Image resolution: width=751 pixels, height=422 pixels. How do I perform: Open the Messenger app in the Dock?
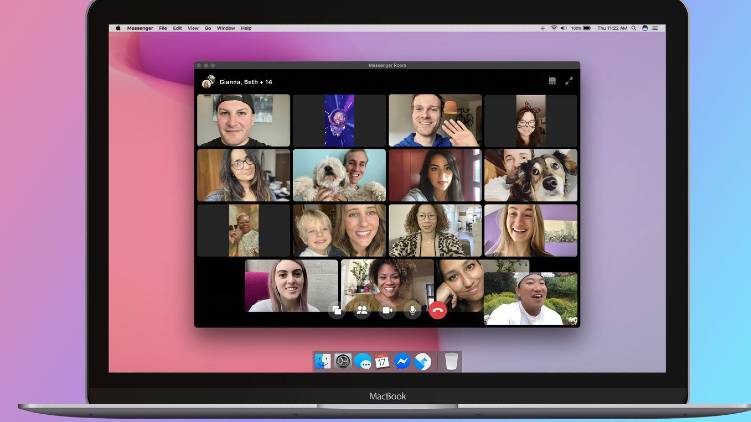pyautogui.click(x=402, y=361)
